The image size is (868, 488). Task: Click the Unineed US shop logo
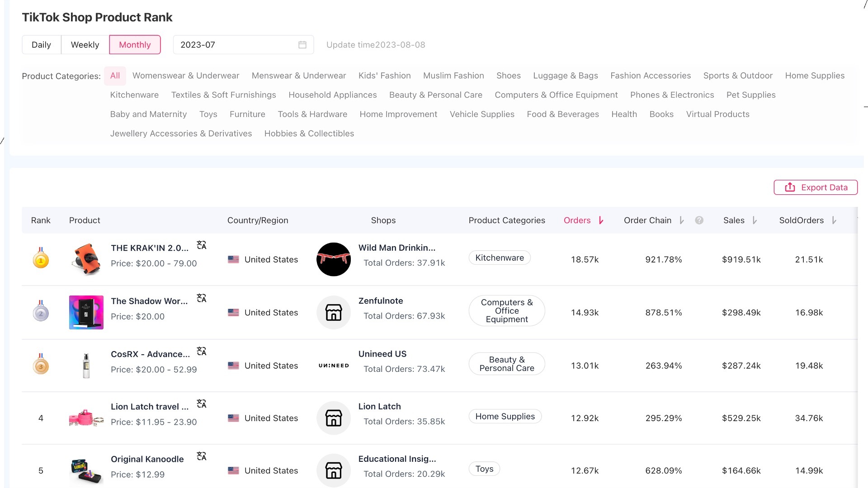point(334,366)
